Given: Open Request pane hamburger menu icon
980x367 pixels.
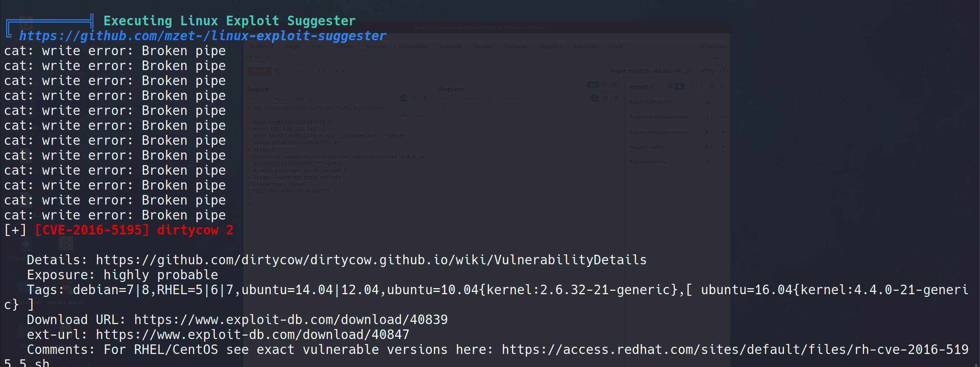Looking at the screenshot, I should [425, 98].
